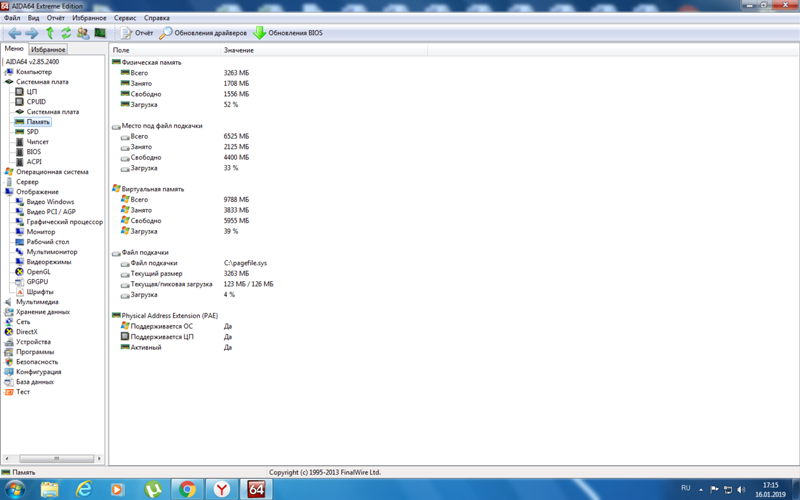Viewport: 800px width, 500px height.
Task: Switch to the Избранное tab in sidebar
Action: click(x=48, y=49)
